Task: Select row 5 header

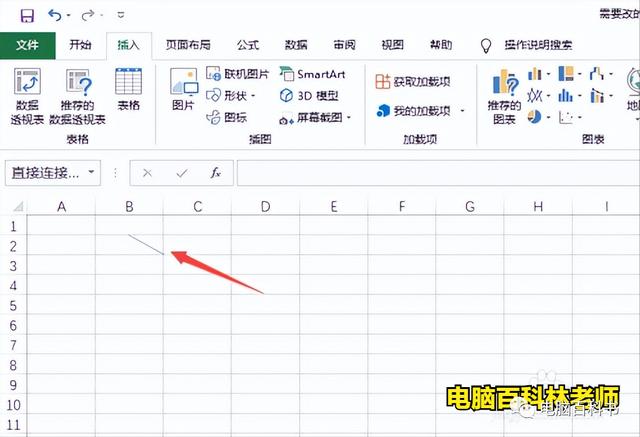Action: coord(13,306)
